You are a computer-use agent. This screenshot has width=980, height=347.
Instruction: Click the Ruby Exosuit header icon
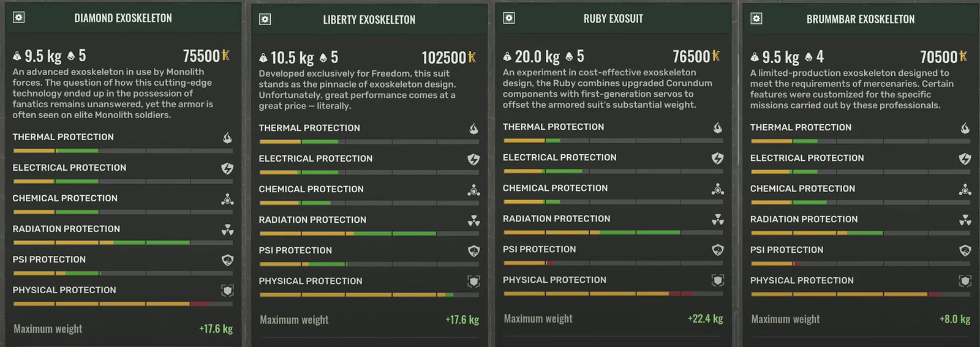[x=509, y=18]
